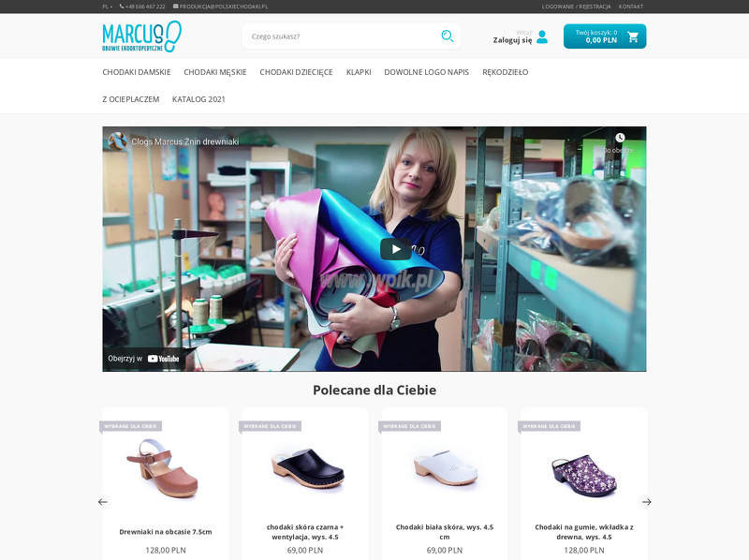This screenshot has height=560, width=749.
Task: Click the production email address link
Action: coord(220,7)
